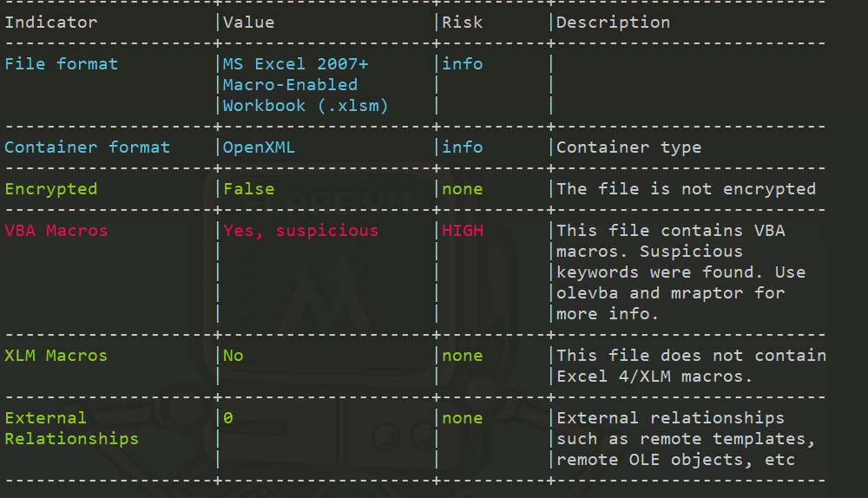Click the 'Container type' description

[628, 147]
